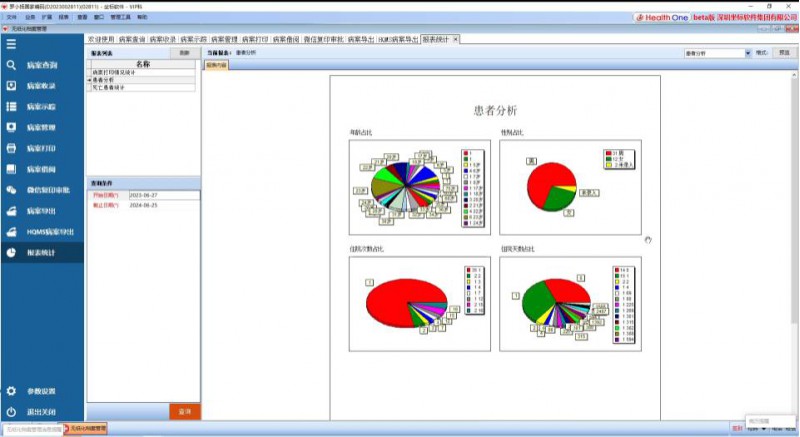Collapse the sidebar with the hamburger icon
800x437 pixels.
tap(11, 45)
